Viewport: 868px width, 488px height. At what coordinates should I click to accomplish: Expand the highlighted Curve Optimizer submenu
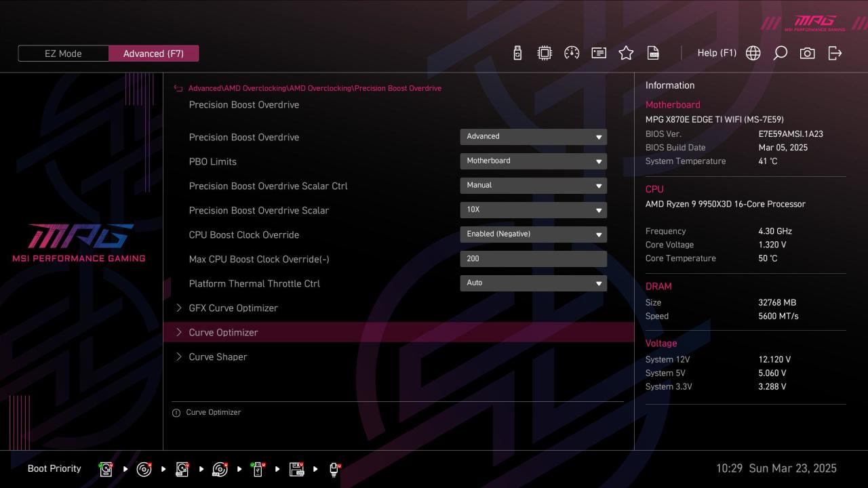399,332
